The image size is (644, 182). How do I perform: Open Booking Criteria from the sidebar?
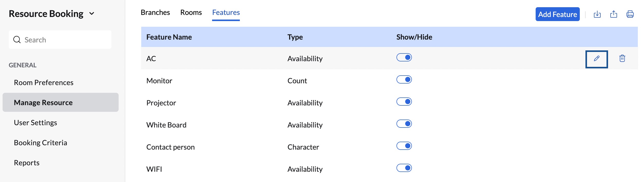click(41, 143)
